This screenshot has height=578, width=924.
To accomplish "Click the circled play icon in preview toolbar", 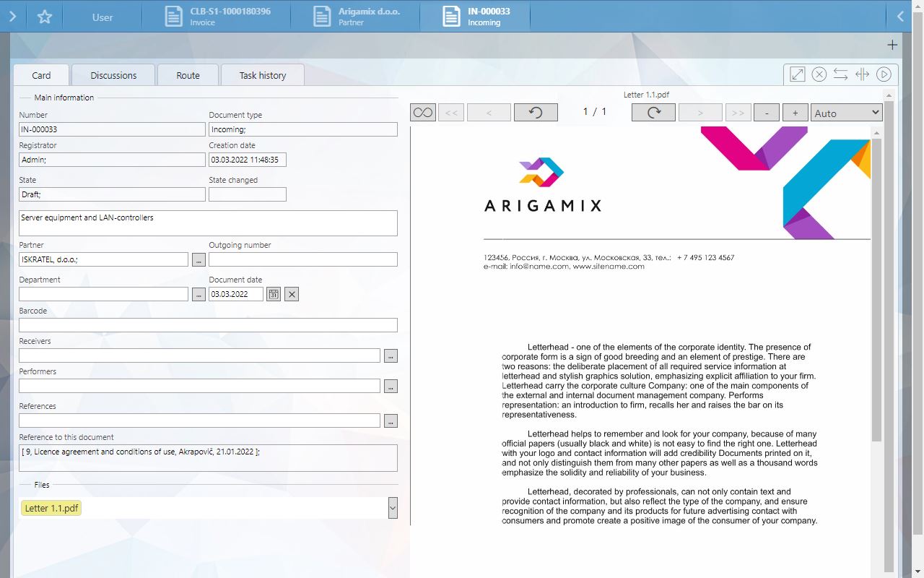I will coord(884,74).
